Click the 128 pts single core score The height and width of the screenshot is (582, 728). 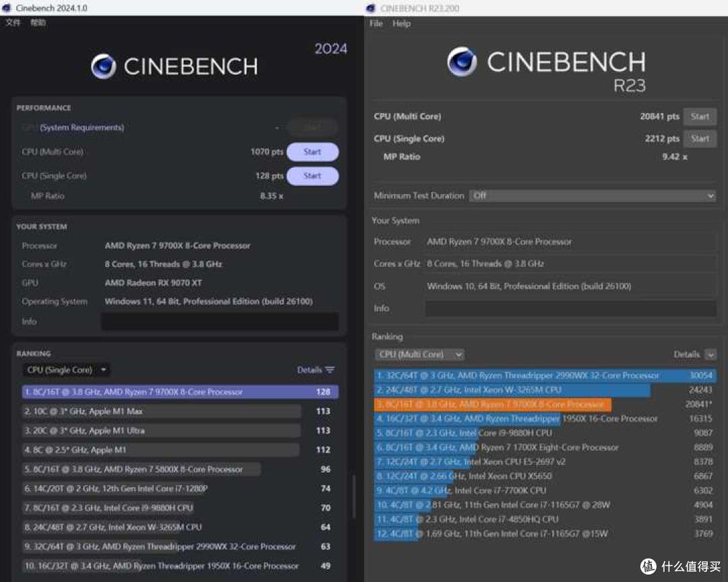pos(269,176)
